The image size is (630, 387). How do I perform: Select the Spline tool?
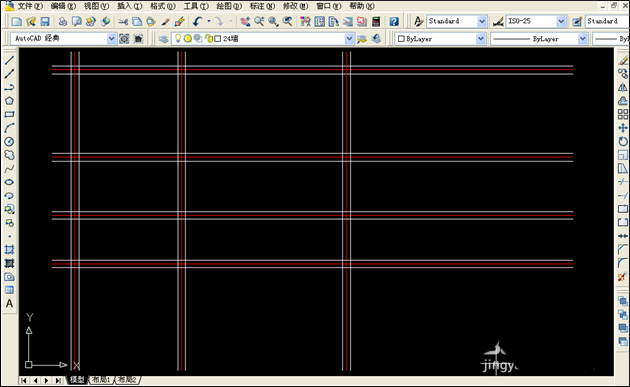(x=9, y=169)
